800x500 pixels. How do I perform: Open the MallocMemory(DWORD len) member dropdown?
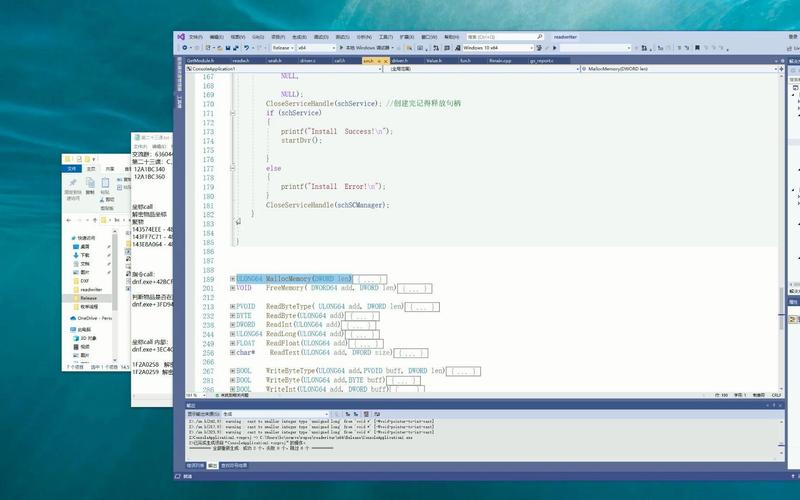click(x=679, y=68)
